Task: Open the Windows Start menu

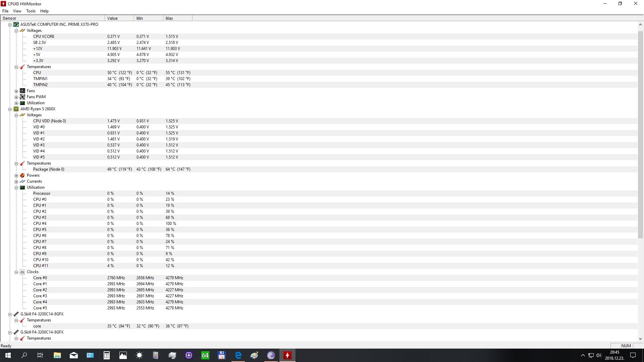Action: point(8,355)
